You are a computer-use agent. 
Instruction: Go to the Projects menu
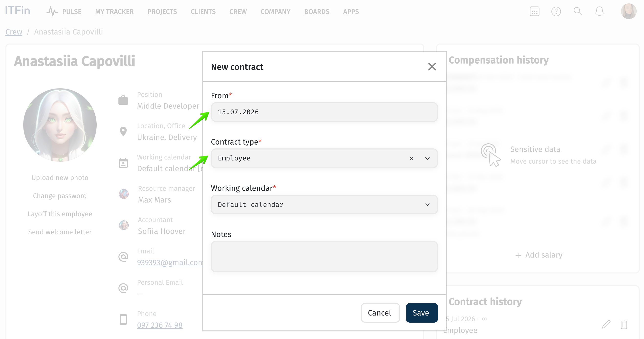(162, 11)
